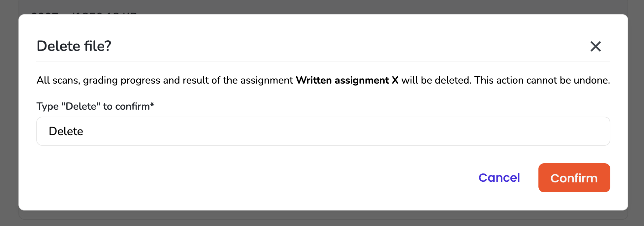Click the dimmed backdrop right of dialog
This screenshot has width=644, height=226.
[x=636, y=112]
